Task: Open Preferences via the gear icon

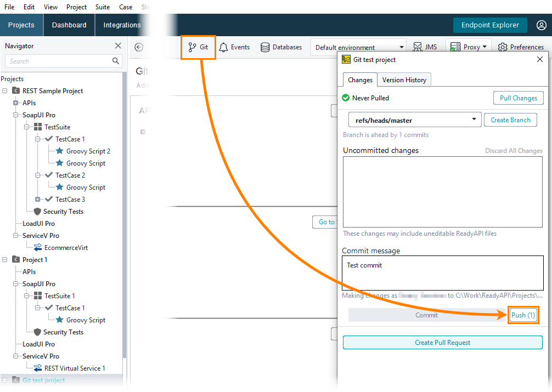Action: 503,47
